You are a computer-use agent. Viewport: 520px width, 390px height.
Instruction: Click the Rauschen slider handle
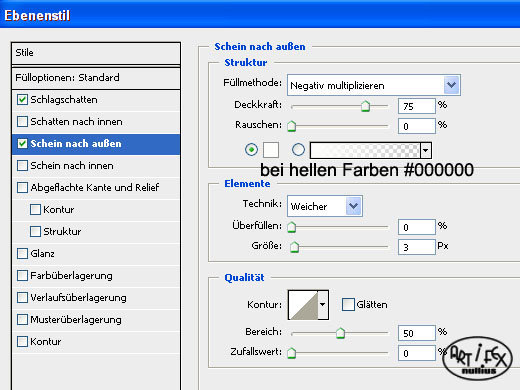click(292, 126)
